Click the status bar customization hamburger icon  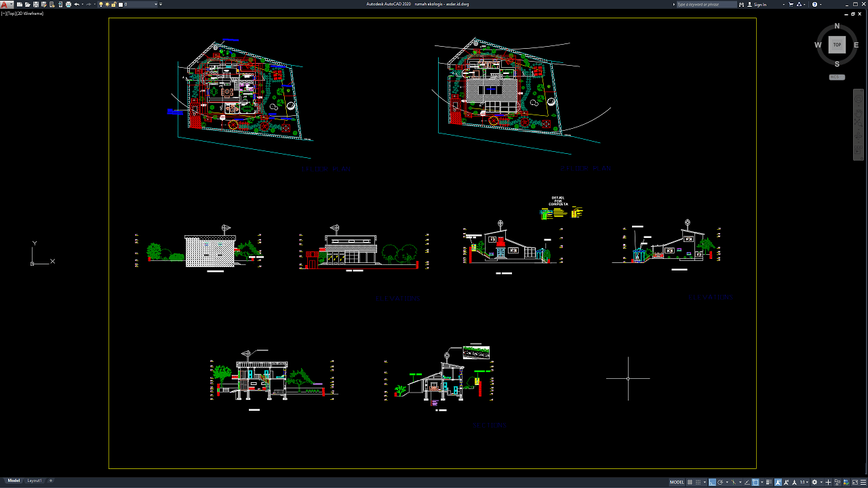(x=862, y=482)
